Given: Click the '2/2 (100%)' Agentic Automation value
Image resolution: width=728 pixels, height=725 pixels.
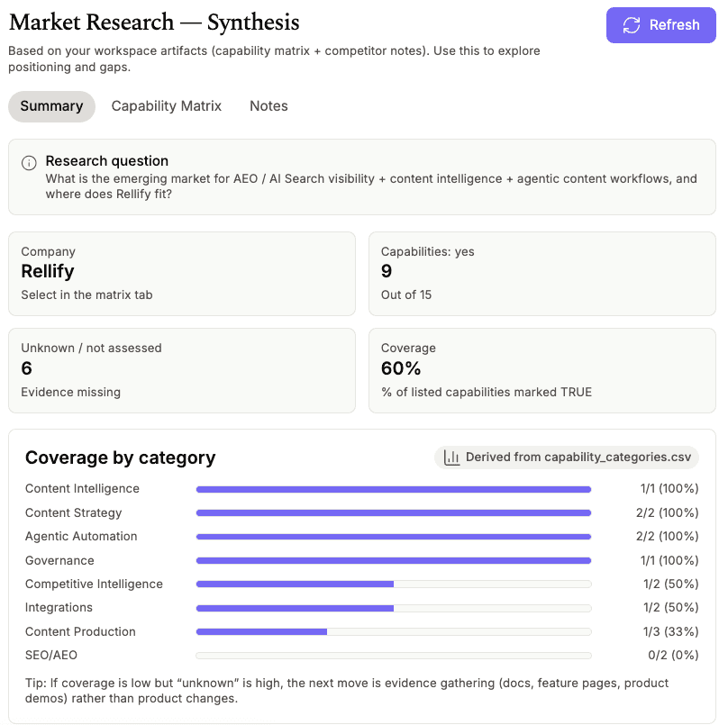Looking at the screenshot, I should coord(667,537).
